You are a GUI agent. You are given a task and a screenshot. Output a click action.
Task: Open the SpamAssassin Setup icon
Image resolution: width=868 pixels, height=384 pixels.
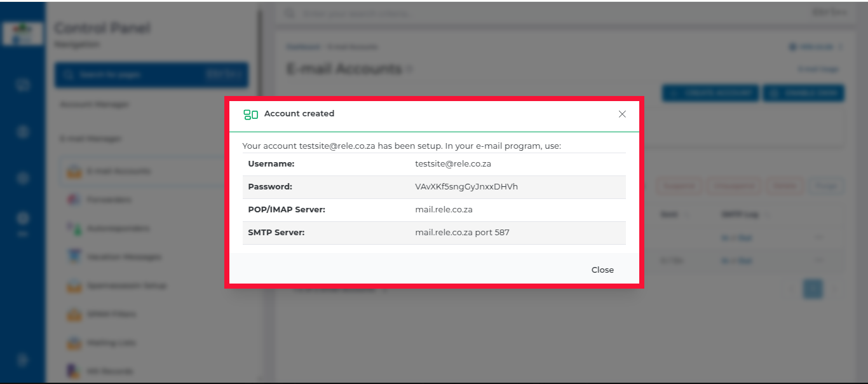(x=74, y=285)
